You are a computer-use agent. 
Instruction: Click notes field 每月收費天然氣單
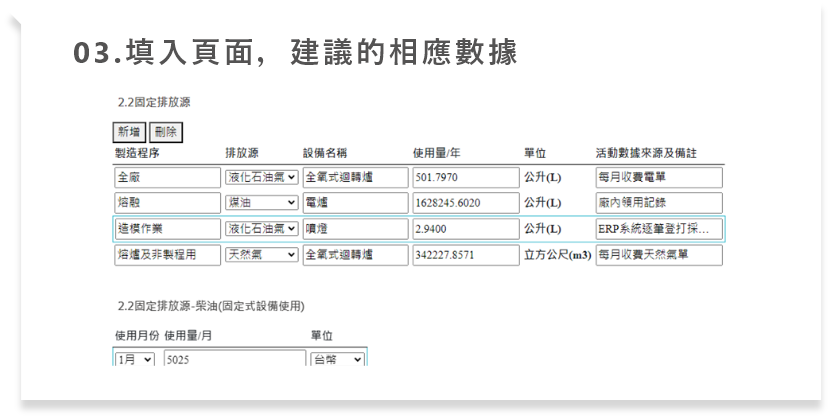[x=659, y=255]
